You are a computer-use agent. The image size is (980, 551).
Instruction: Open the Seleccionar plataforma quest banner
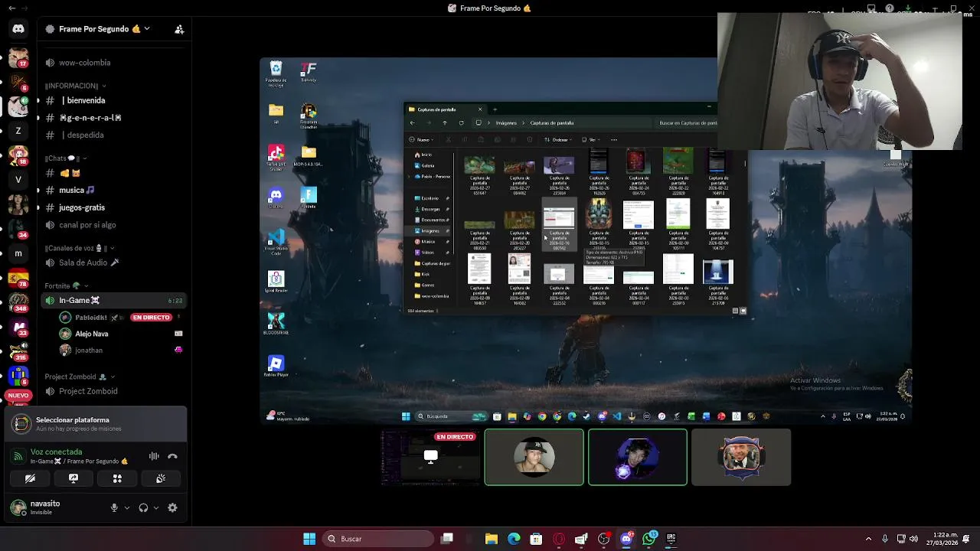(96, 423)
